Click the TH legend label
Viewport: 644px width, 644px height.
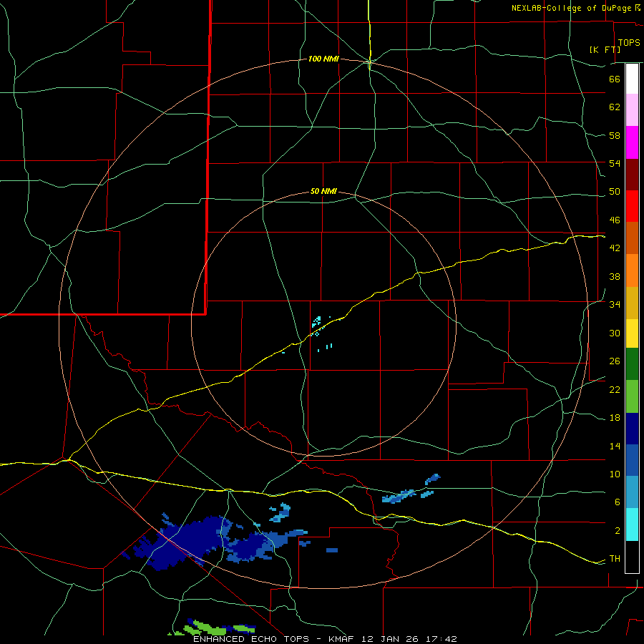point(615,559)
